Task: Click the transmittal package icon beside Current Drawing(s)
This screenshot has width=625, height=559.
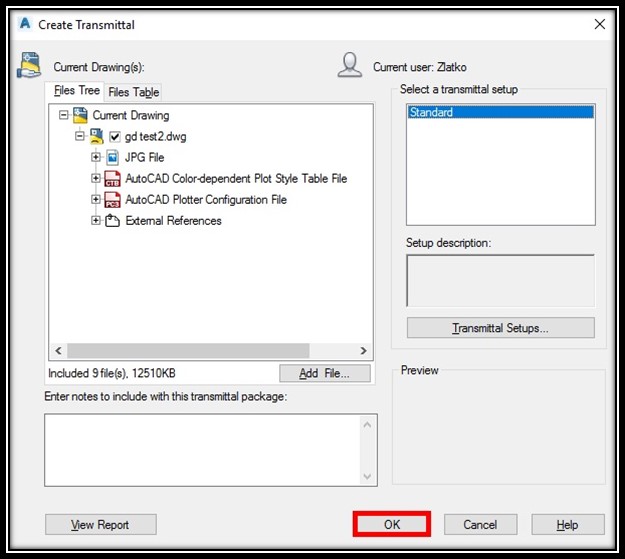Action: coord(29,65)
